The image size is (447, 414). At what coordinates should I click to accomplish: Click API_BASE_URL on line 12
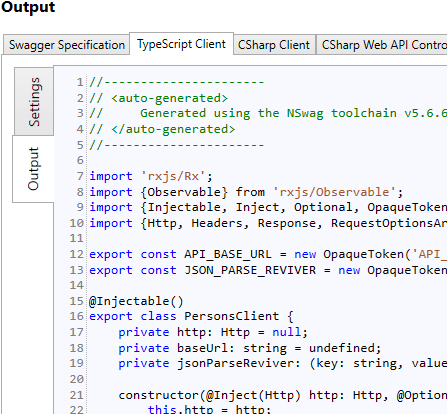[228, 254]
